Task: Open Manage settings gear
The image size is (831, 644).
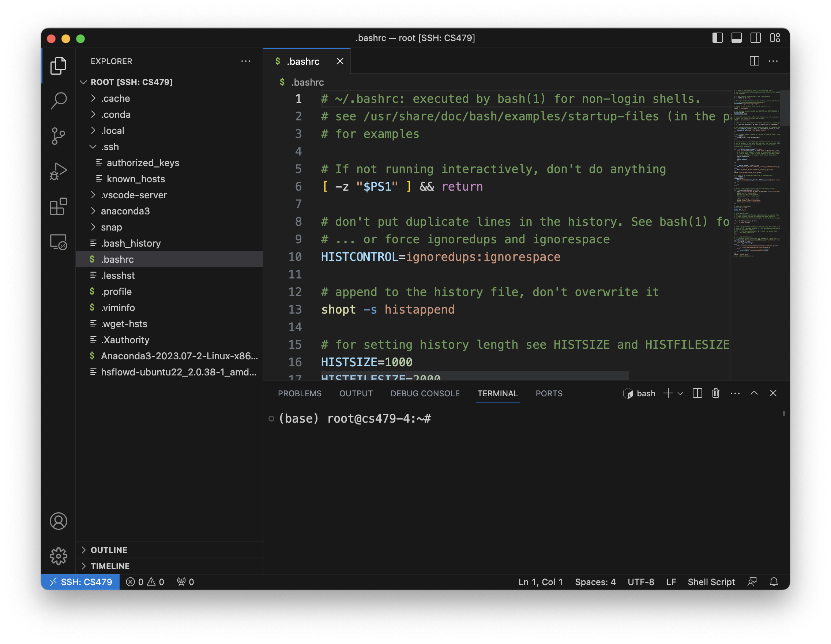Action: [x=58, y=556]
